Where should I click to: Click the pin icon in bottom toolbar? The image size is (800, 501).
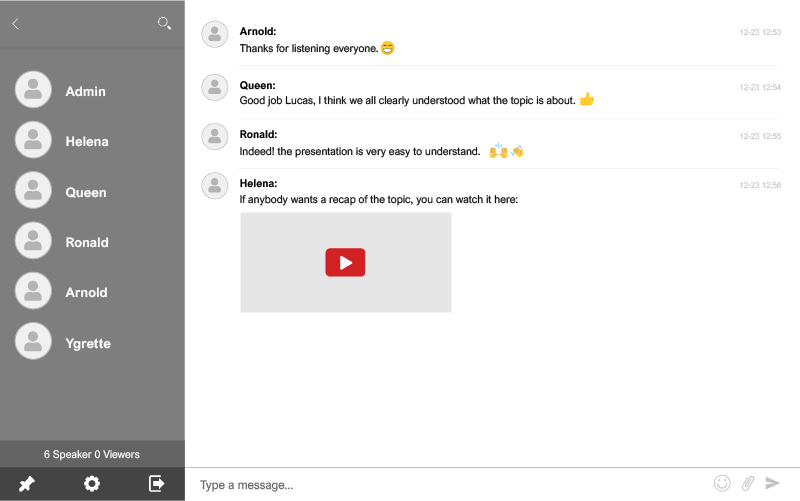(x=27, y=484)
